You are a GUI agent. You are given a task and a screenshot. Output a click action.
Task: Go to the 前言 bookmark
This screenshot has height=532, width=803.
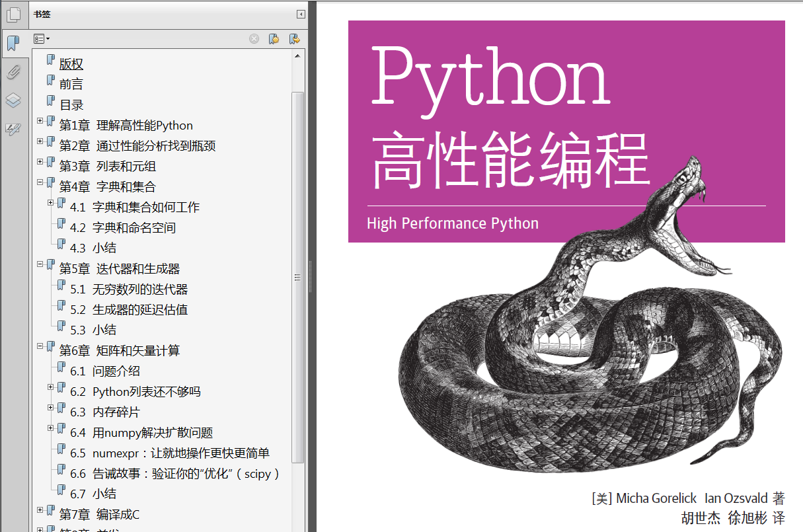(x=71, y=85)
